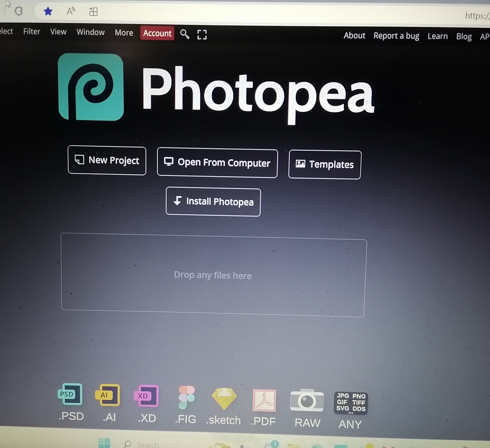Click browser Read aloud icon
Image resolution: width=490 pixels, height=448 pixels.
(x=71, y=11)
